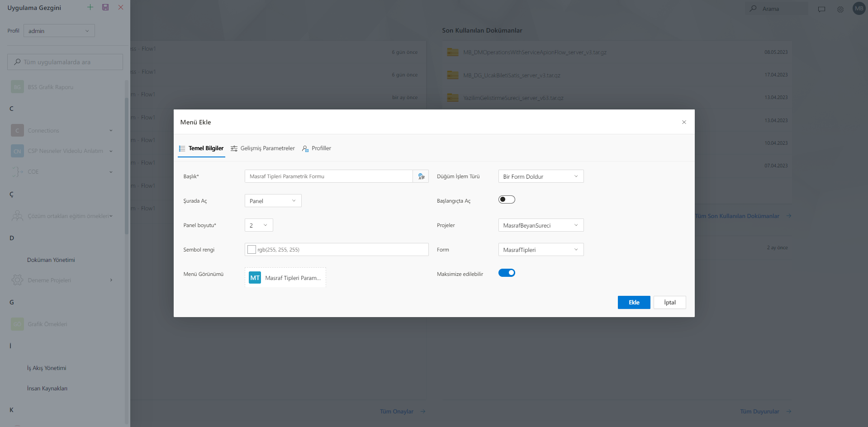Screen dimensions: 868x427
Task: Open the Projeler MasrafBeyanSureci dropdown
Action: coord(541,225)
